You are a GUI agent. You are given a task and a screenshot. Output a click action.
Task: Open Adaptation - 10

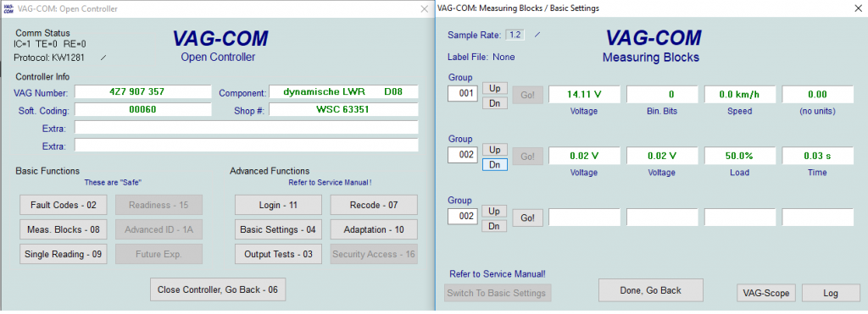374,229
